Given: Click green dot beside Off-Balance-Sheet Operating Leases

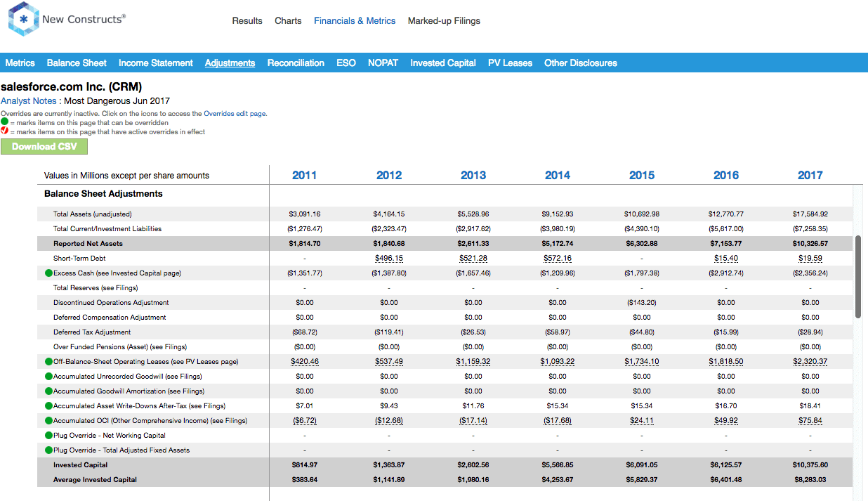Looking at the screenshot, I should pos(48,362).
